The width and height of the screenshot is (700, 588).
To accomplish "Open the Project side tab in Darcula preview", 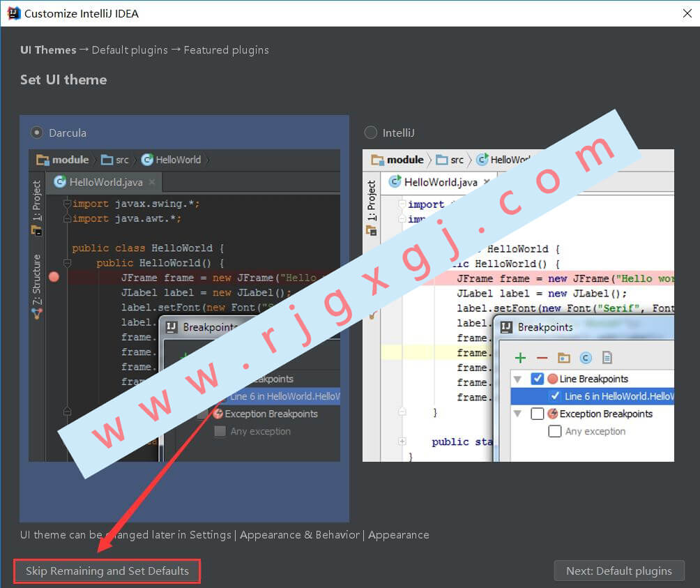I will pos(37,206).
